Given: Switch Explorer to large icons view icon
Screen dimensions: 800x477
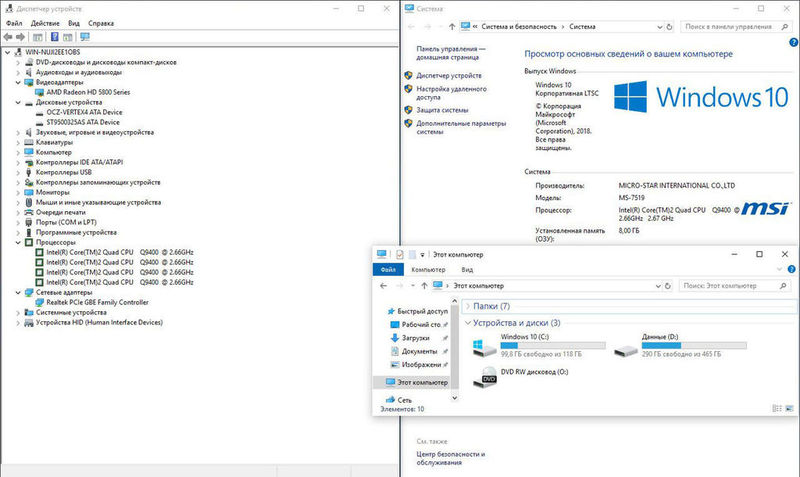Looking at the screenshot, I should [789, 408].
